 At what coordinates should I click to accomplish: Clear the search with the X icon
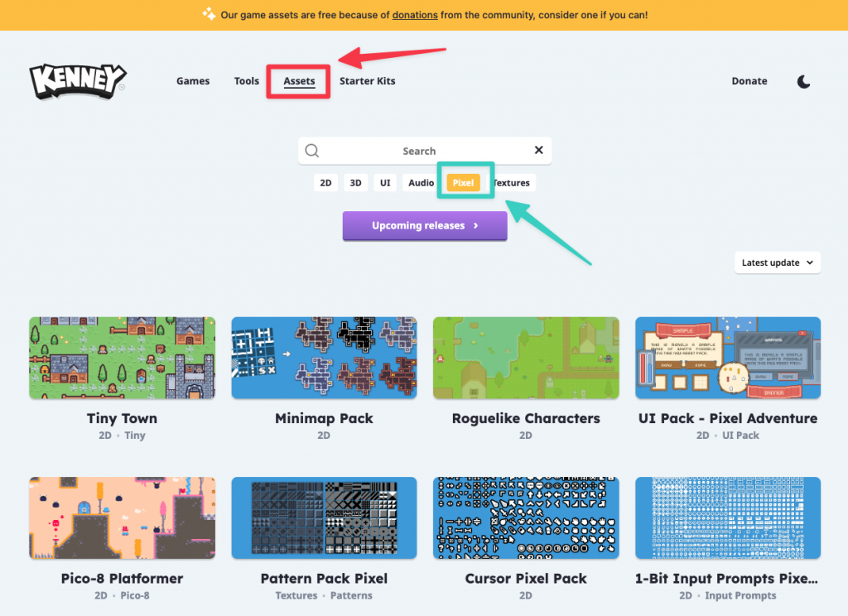point(538,150)
